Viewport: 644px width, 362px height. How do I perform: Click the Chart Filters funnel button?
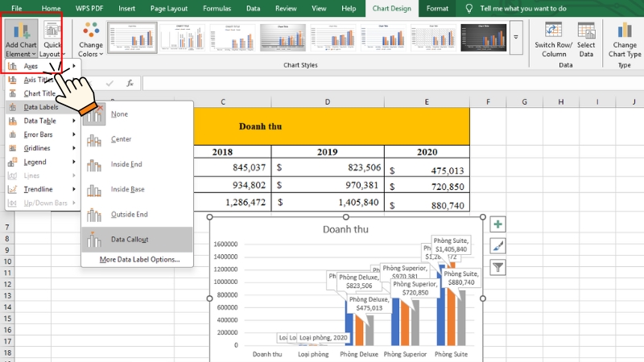(x=497, y=268)
